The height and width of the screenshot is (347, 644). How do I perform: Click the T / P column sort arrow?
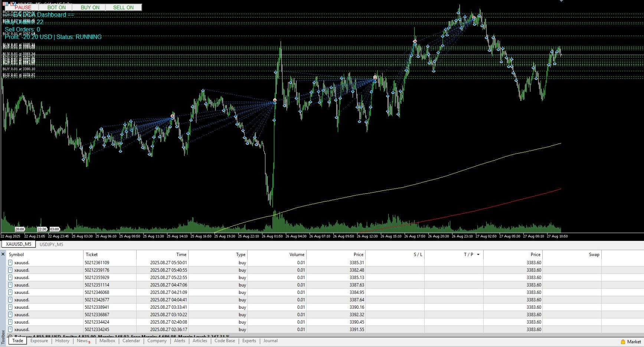coord(478,255)
